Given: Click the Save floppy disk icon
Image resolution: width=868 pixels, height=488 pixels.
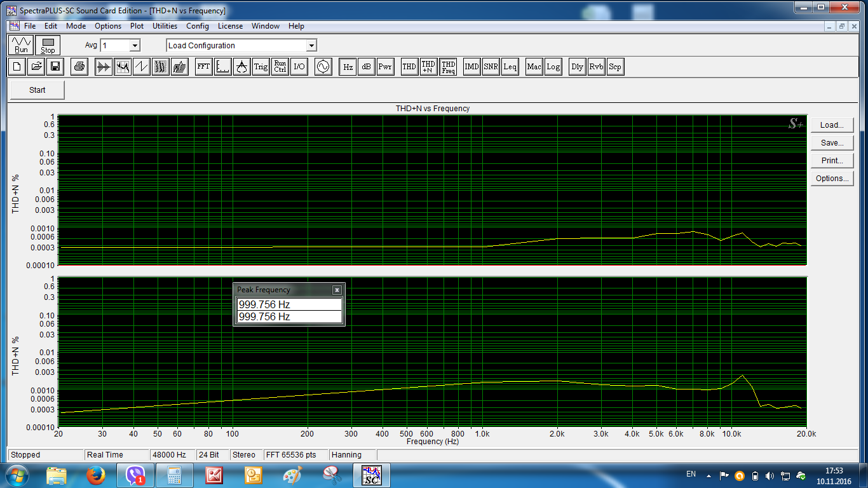Looking at the screenshot, I should [x=55, y=66].
